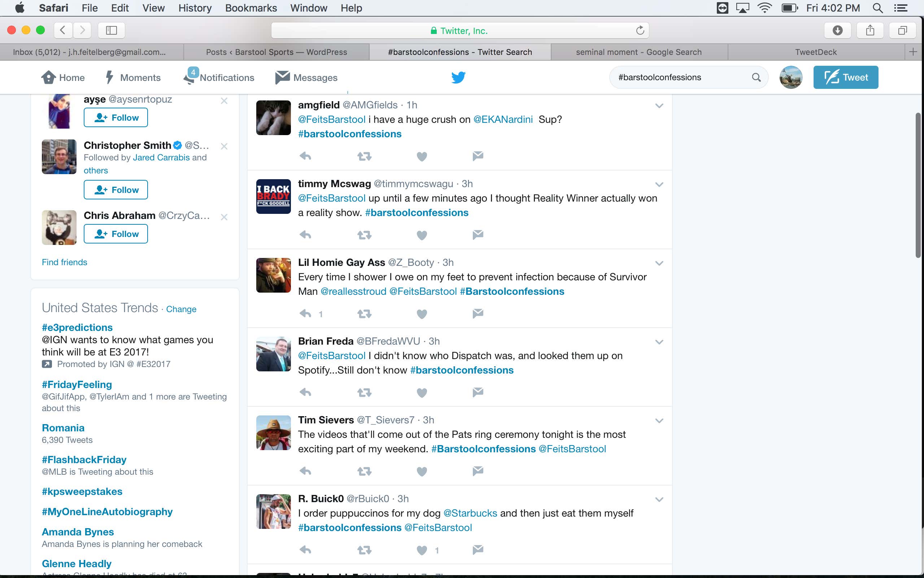Open Safari downloads

pyautogui.click(x=837, y=30)
